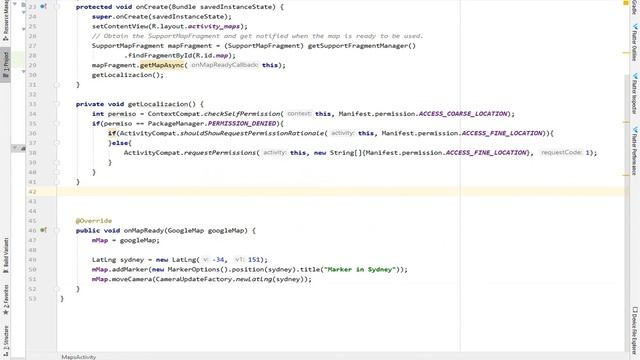Collapse the else block fold on line 37

click(x=57, y=143)
